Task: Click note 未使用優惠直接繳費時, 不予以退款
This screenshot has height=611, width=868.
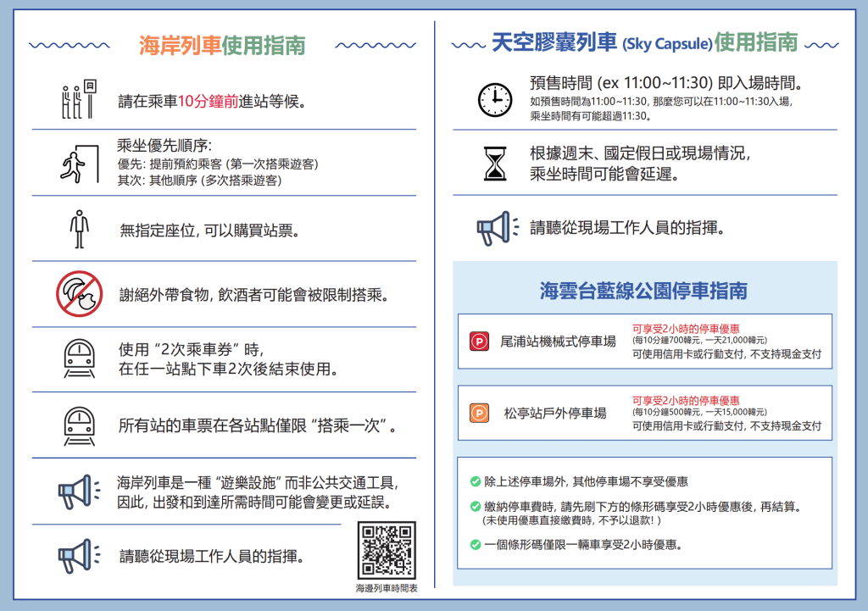Action: (572, 521)
